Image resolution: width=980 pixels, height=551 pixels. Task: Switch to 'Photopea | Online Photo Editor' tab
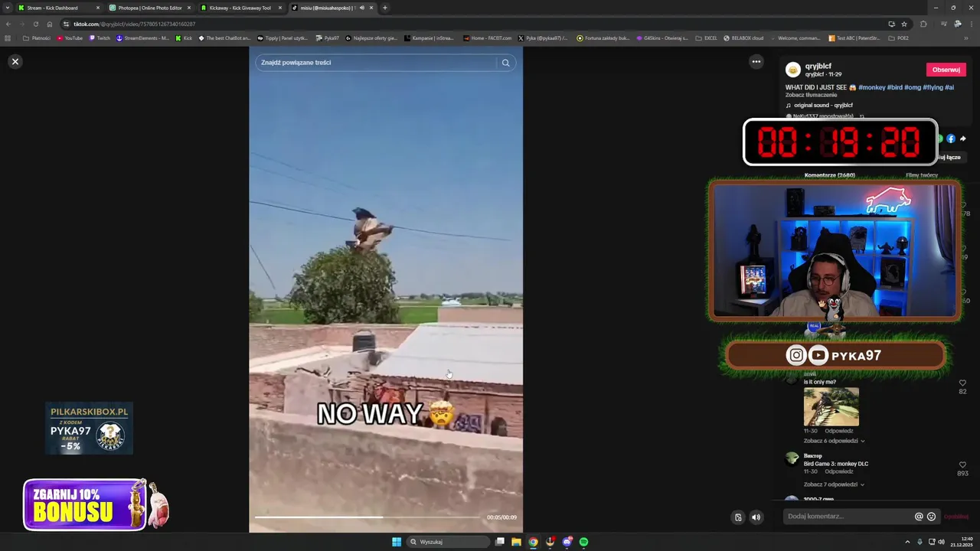coord(149,8)
